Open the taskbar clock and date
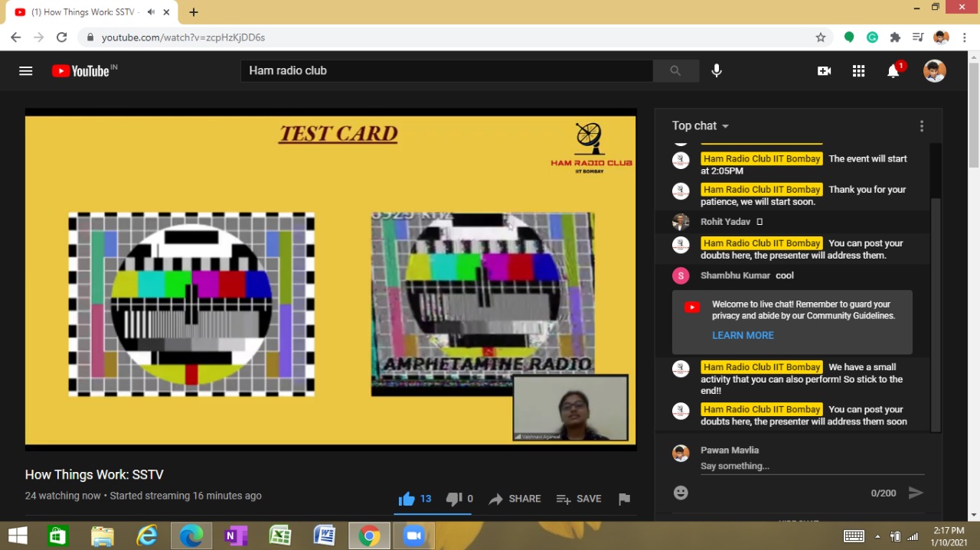Screen dimensions: 980x550 click(949, 536)
